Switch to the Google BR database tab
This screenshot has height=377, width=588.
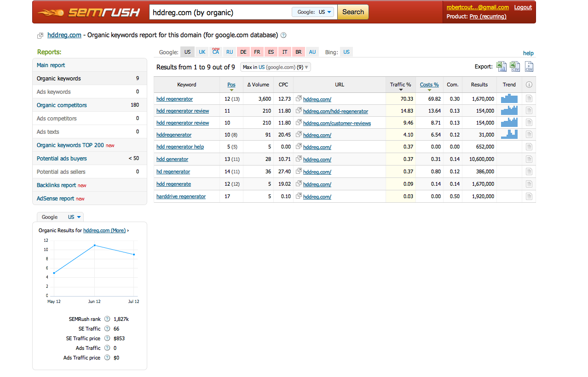click(299, 52)
